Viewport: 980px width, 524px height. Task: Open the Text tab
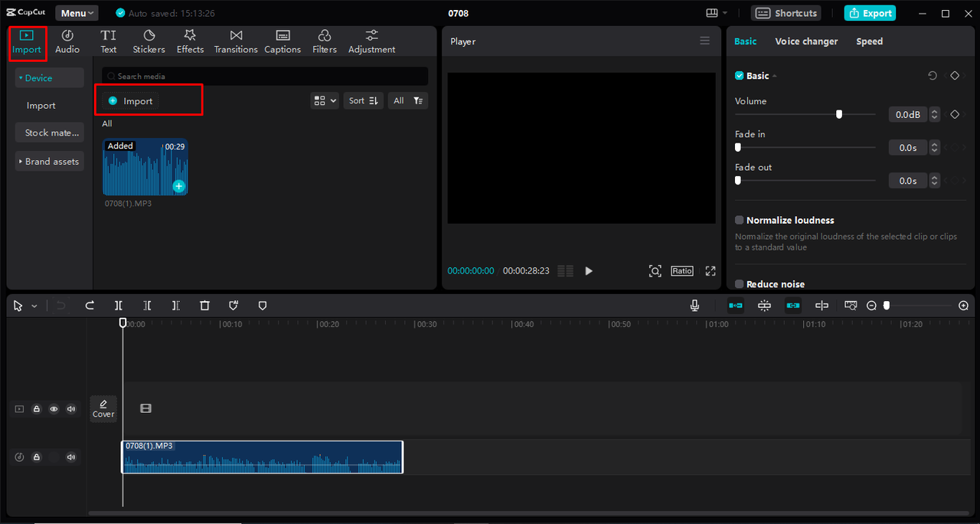click(x=109, y=42)
